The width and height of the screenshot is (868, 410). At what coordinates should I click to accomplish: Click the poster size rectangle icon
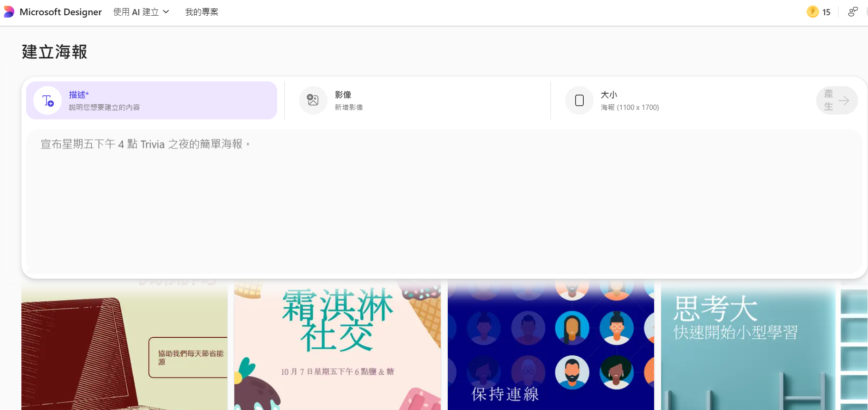point(579,100)
